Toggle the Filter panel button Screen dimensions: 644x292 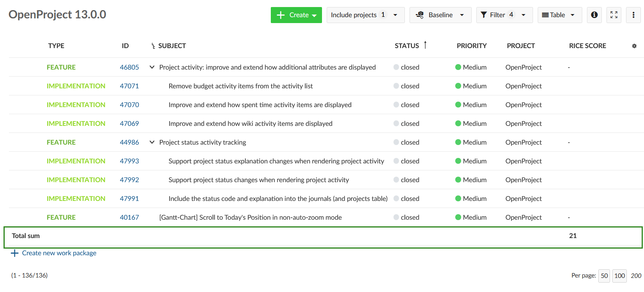point(504,15)
